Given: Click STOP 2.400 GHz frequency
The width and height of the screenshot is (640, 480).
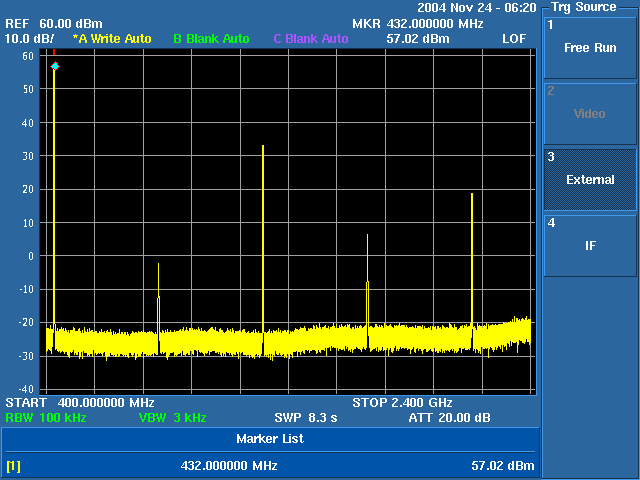Looking at the screenshot, I should [402, 403].
